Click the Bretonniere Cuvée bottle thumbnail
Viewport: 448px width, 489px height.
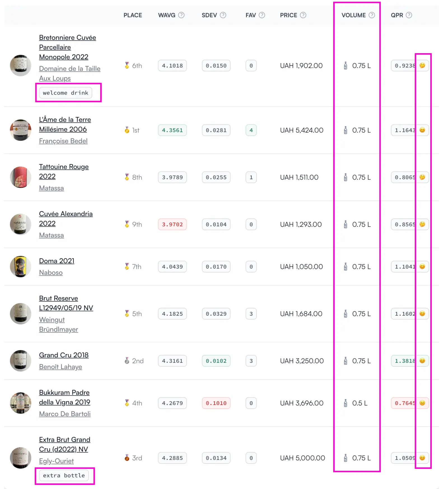(x=20, y=66)
